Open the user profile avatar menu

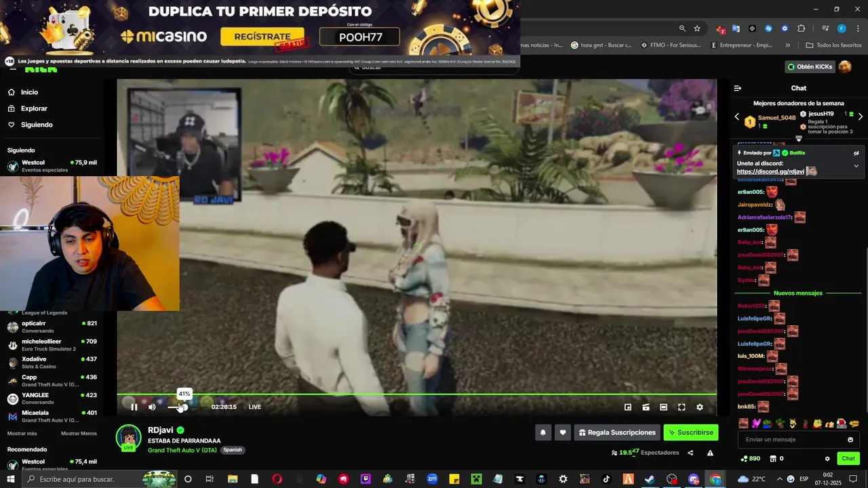point(845,66)
